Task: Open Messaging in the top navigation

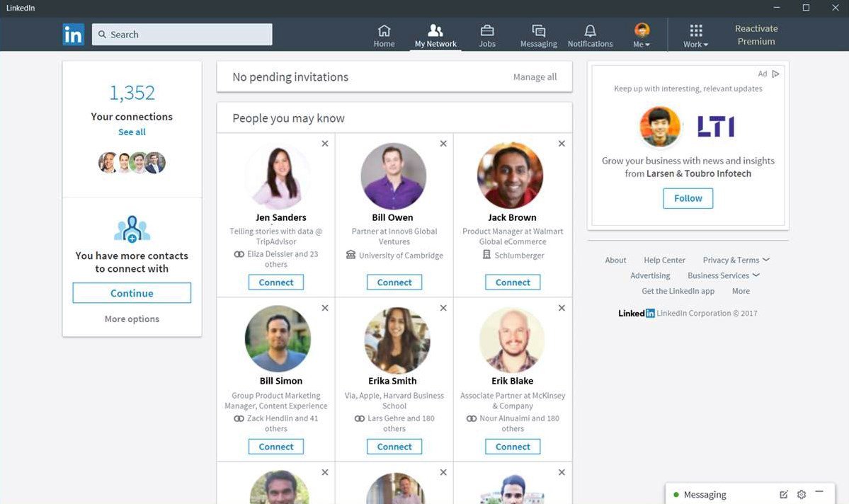Action: [538, 35]
